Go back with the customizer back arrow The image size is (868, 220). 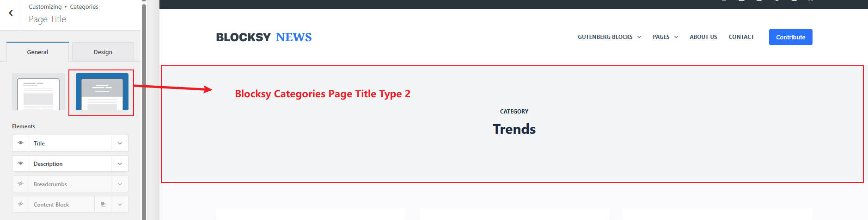click(x=11, y=13)
